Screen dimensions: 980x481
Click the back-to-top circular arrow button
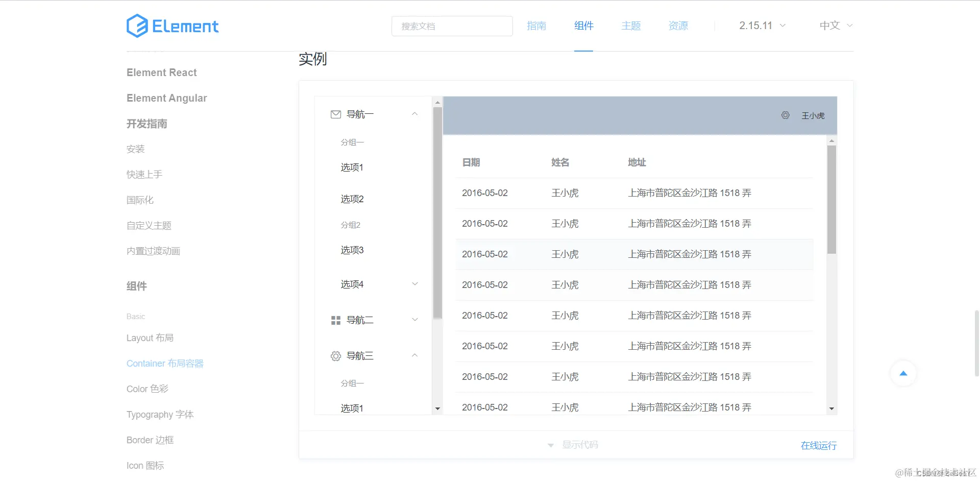click(902, 373)
